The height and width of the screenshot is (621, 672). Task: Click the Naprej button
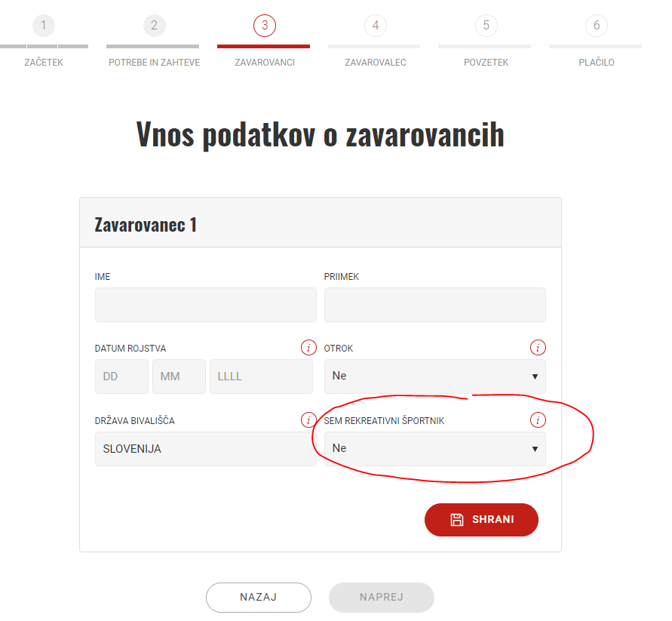382,597
